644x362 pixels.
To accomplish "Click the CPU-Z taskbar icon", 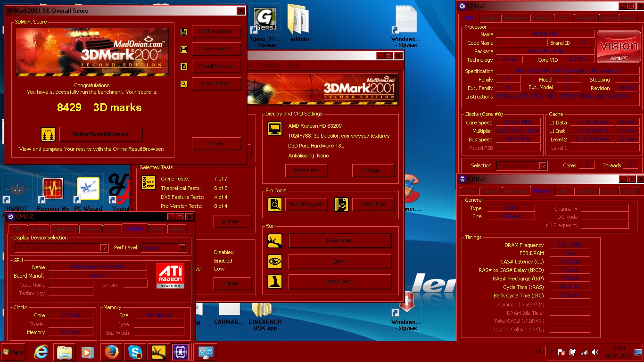I will coord(181,352).
